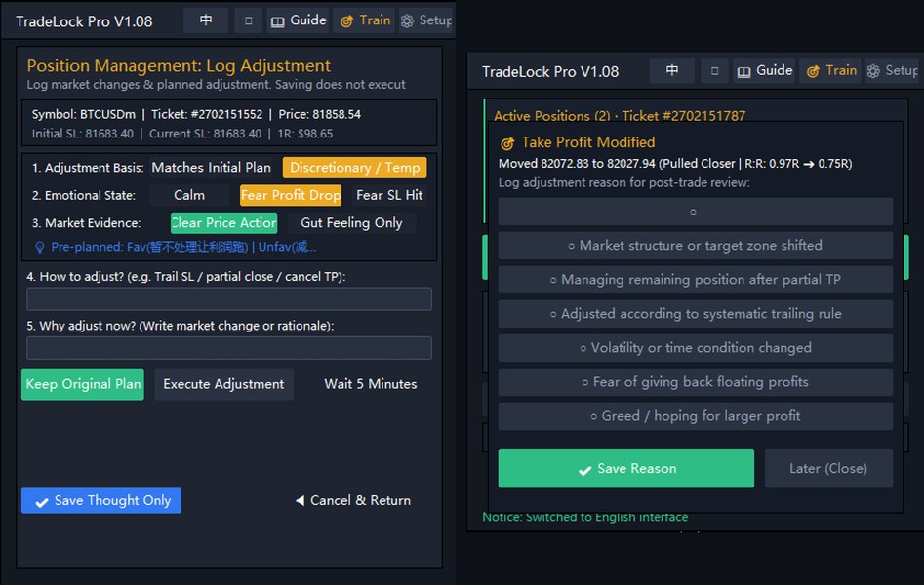Click Ticket: #2702151552 text
This screenshot has height=585, width=924.
click(x=207, y=114)
